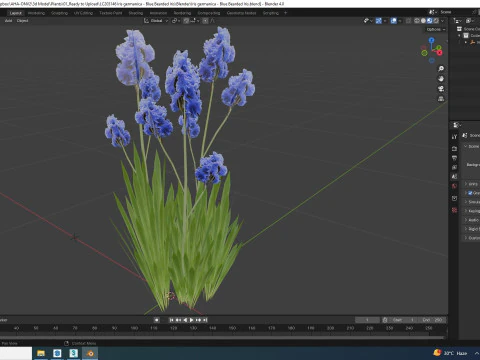Open object types visibility dropdown
The width and height of the screenshot is (480, 360).
[x=368, y=21]
